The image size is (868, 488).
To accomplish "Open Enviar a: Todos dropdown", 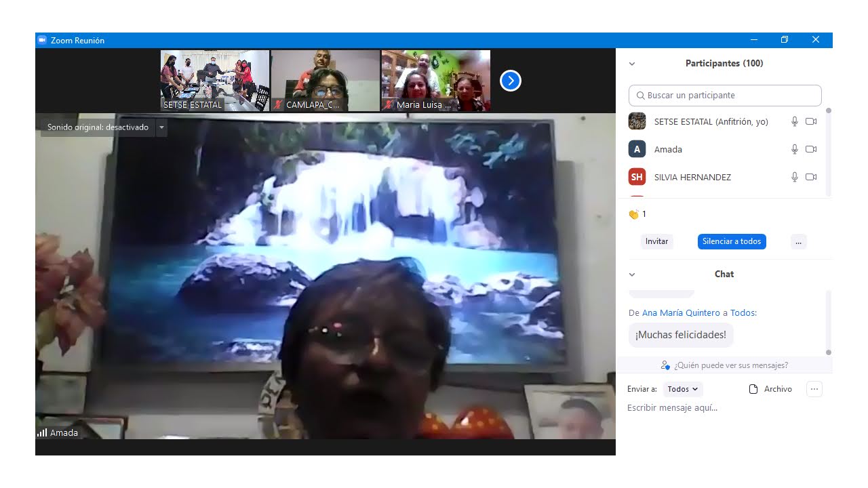I will point(682,389).
